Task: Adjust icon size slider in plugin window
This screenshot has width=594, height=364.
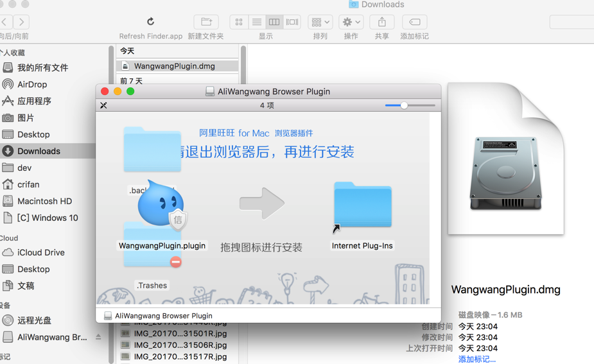Action: point(404,105)
